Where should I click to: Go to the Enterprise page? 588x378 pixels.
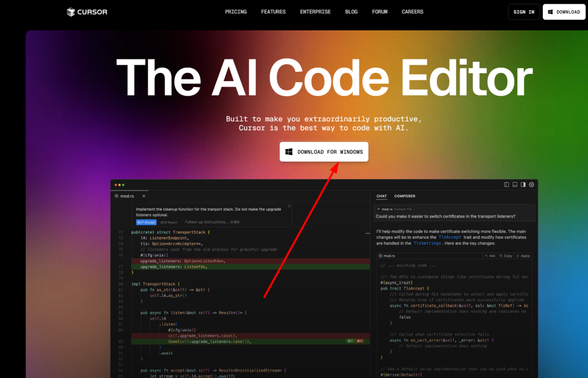click(315, 12)
